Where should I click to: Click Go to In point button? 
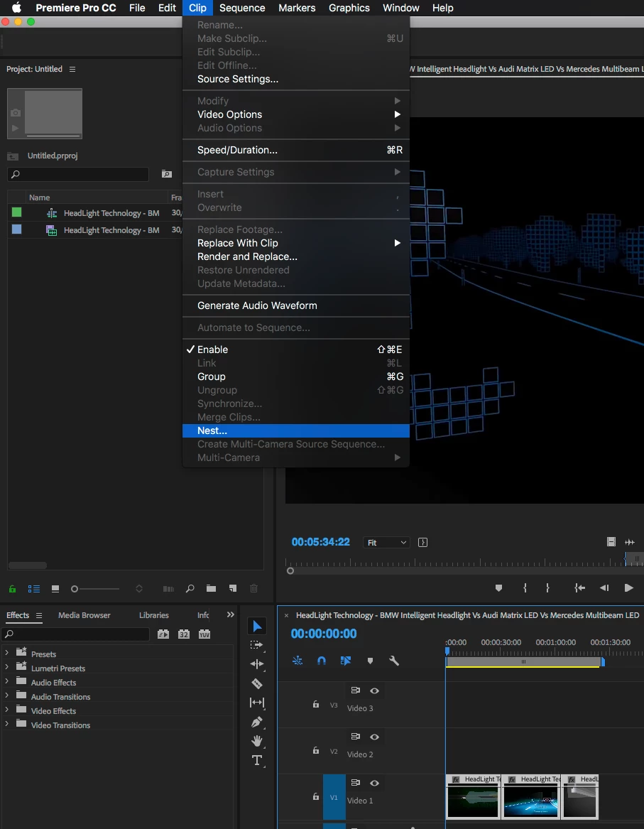click(579, 588)
